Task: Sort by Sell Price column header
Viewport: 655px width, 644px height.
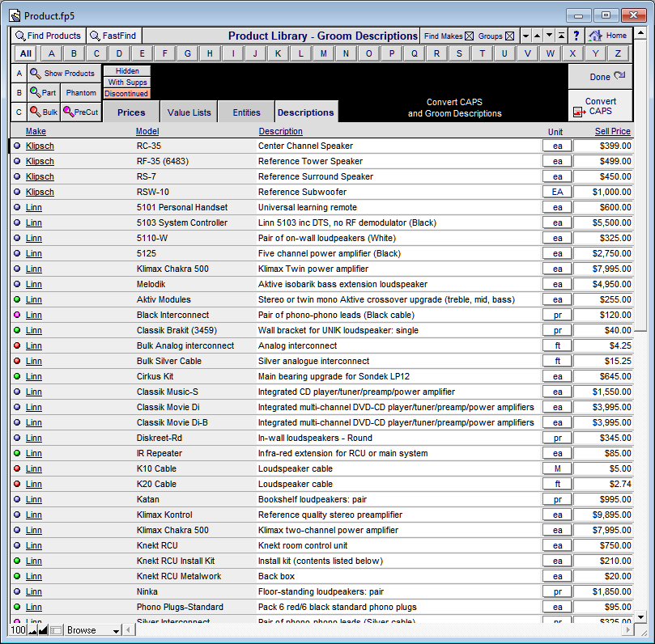Action: 612,131
